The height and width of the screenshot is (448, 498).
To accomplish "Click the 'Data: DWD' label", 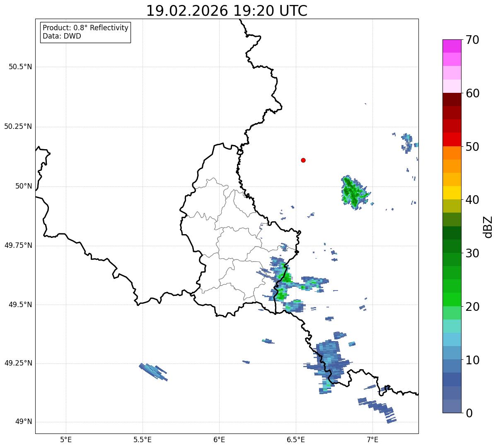I will point(62,36).
